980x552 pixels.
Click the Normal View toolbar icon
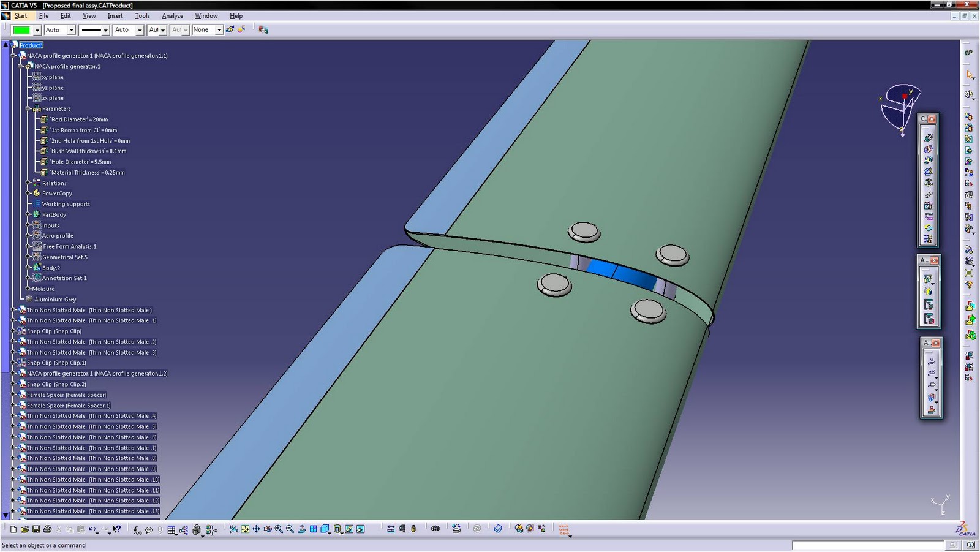(x=302, y=529)
